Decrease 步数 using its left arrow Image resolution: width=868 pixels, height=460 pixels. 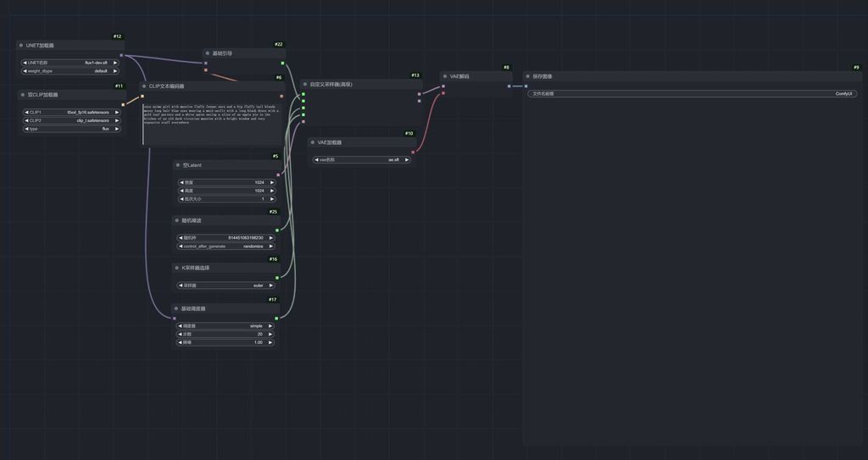coord(181,334)
